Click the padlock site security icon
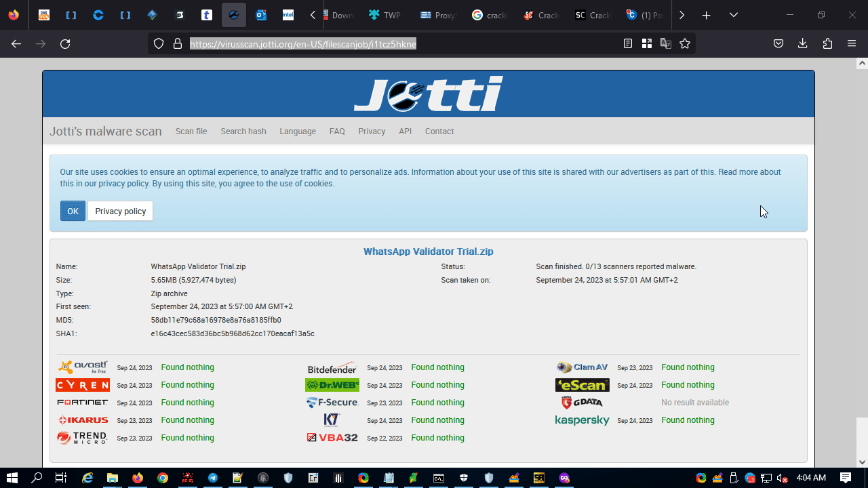Viewport: 868px width, 488px height. [178, 43]
